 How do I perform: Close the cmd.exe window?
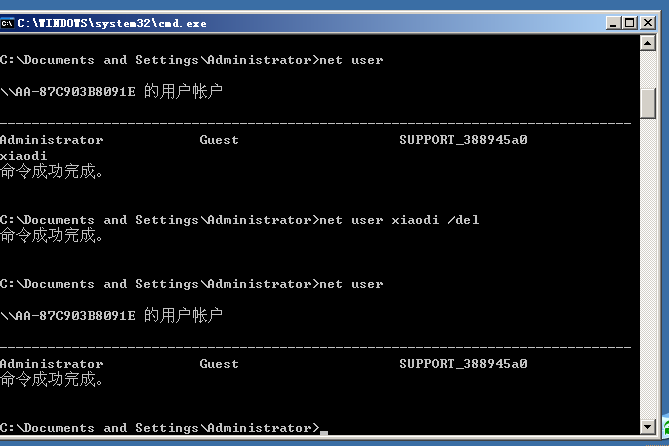pyautogui.click(x=650, y=21)
